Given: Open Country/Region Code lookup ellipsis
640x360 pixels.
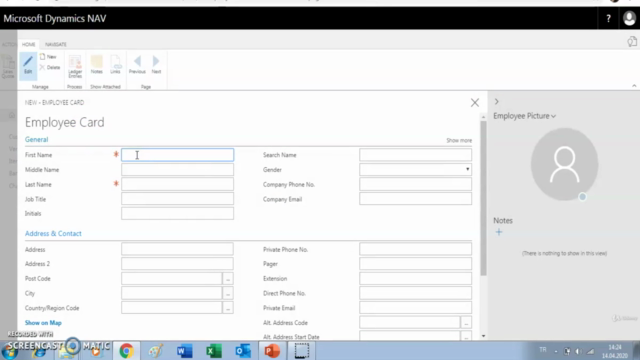Looking at the screenshot, I should [228, 308].
